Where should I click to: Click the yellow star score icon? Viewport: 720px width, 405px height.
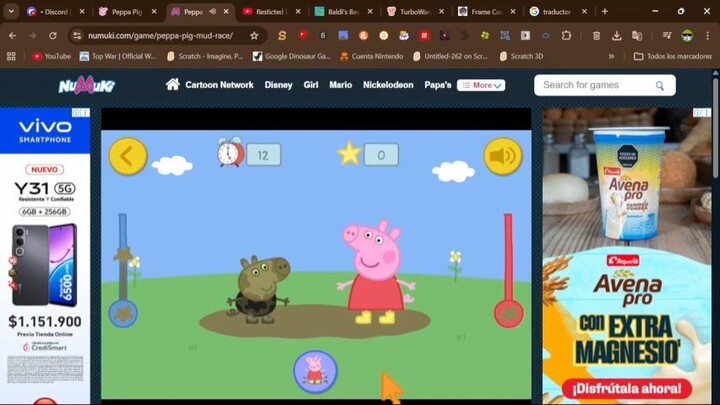pos(349,153)
